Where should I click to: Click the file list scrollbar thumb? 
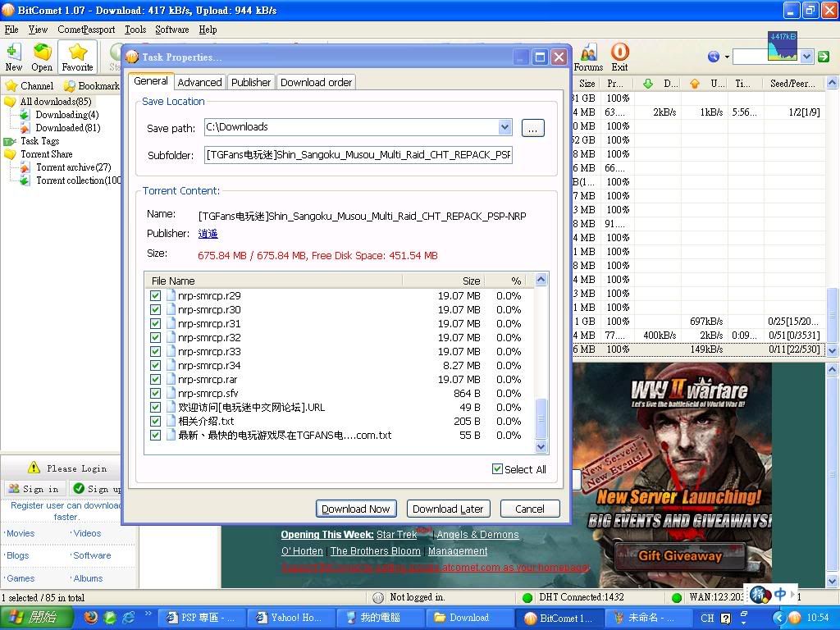pos(541,418)
